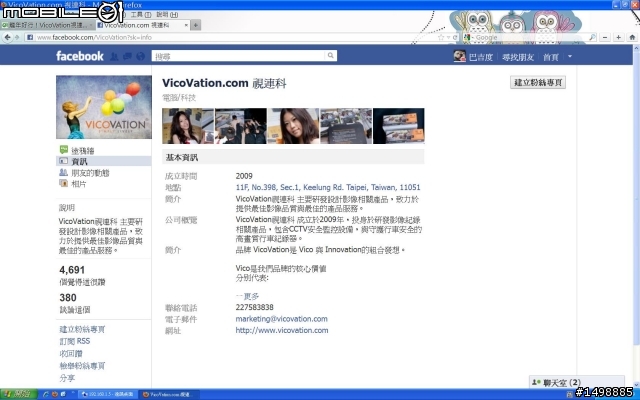Click the zoom in plus button

pyautogui.click(x=618, y=37)
